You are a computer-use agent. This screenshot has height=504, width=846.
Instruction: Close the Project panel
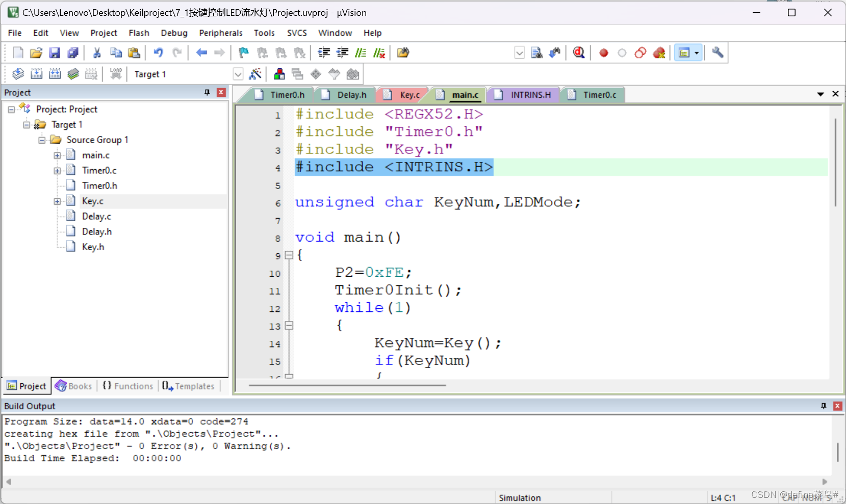(x=221, y=92)
